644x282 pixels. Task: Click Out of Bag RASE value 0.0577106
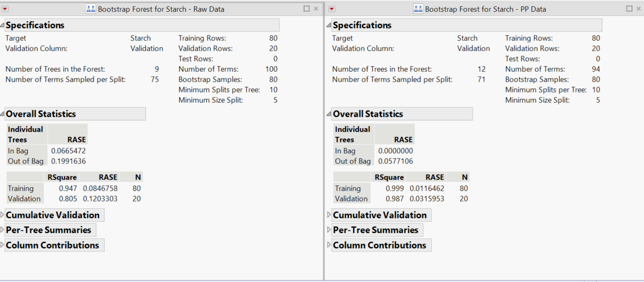(396, 161)
